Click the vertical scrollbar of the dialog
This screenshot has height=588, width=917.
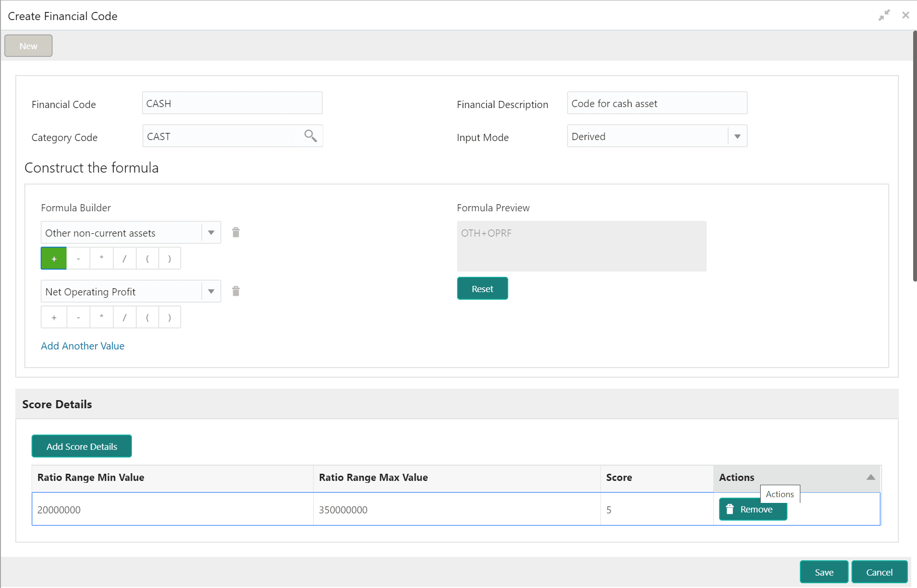(915, 156)
